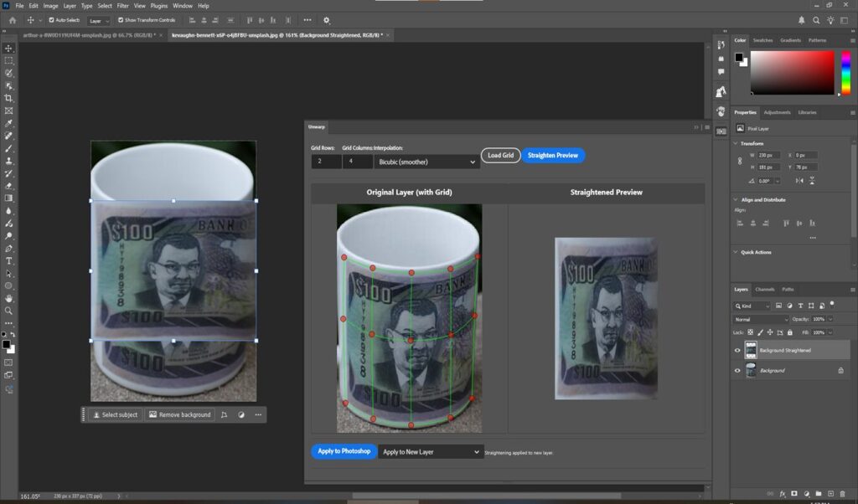
Task: Hide the Background Straightened layer
Action: point(737,351)
